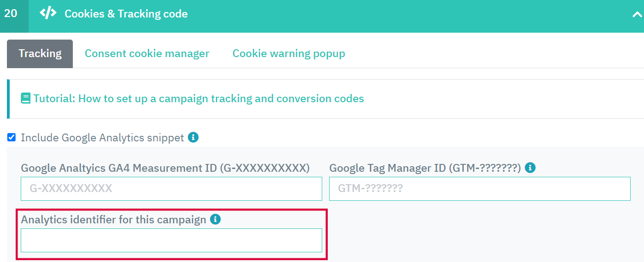Click info icon next to Google Analytics snippet

[x=194, y=137]
